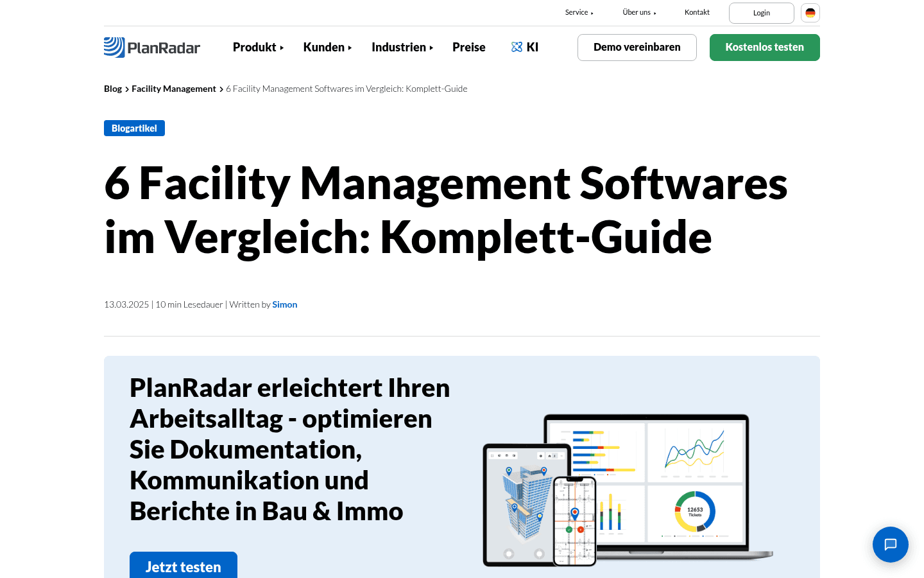The width and height of the screenshot is (924, 578).
Task: Click the article title heading
Action: pos(446,210)
